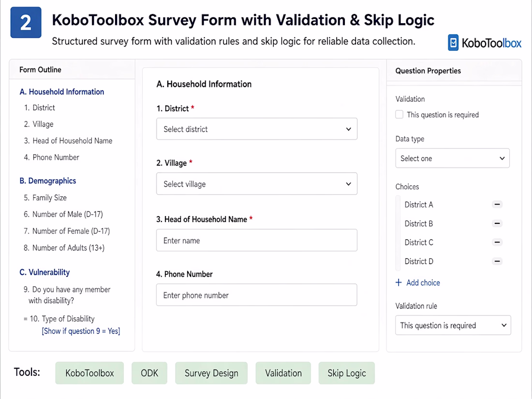532x399 pixels.
Task: Click the Question Properties panel header
Action: click(428, 71)
